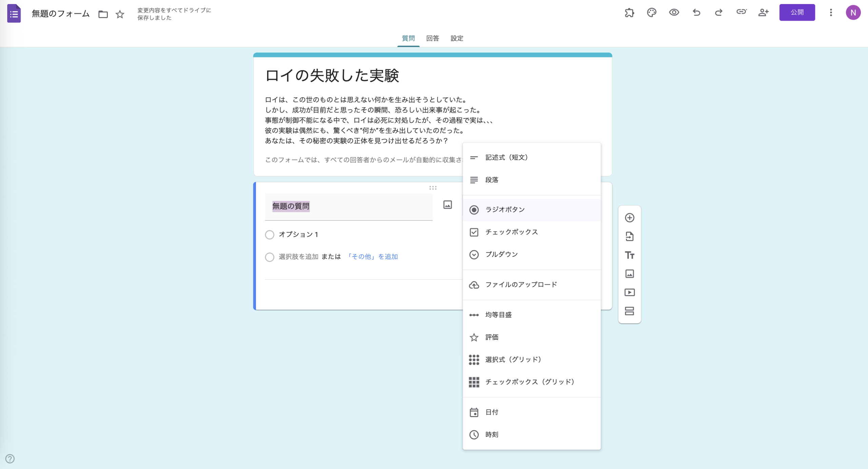Pick 日付 from the type list
The height and width of the screenshot is (469, 868).
pyautogui.click(x=491, y=412)
